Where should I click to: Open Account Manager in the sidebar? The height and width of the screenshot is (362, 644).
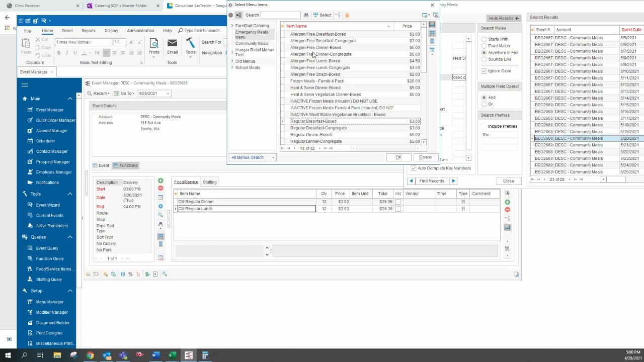(x=52, y=131)
